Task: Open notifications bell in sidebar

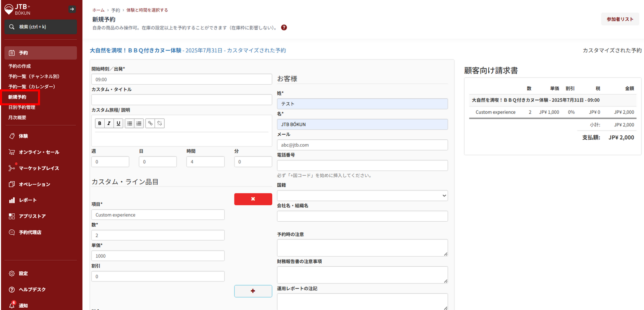Action: tap(12, 305)
